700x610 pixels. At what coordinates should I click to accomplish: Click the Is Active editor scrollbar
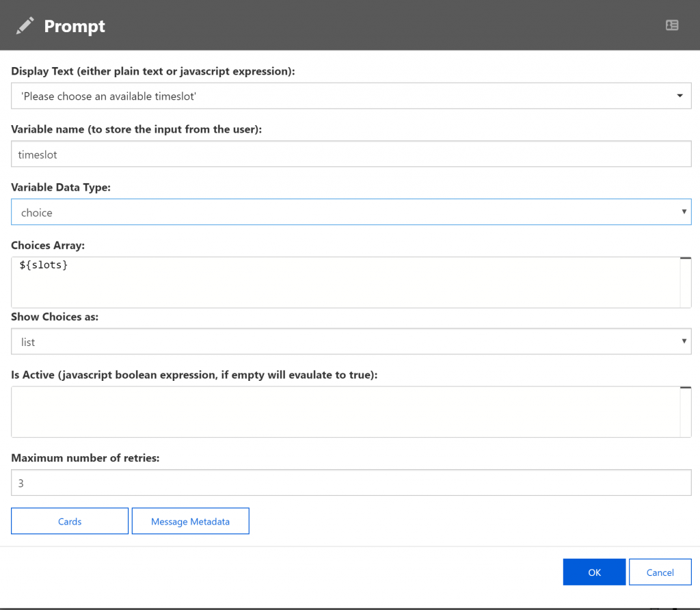tap(685, 412)
